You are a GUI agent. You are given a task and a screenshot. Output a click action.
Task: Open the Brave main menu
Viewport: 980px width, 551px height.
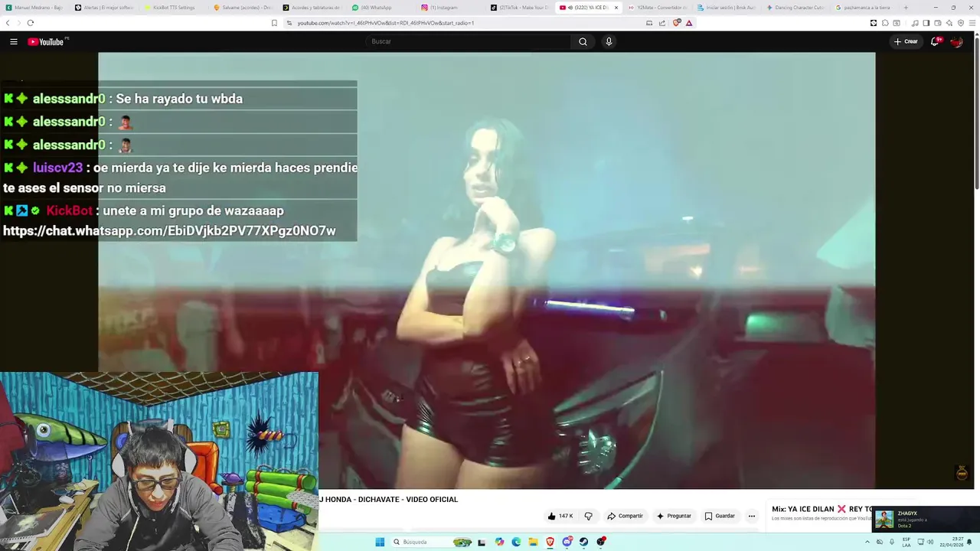973,23
